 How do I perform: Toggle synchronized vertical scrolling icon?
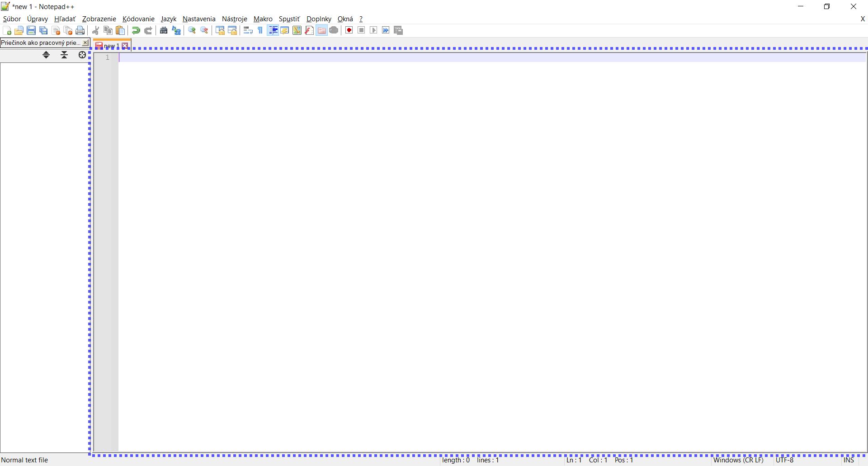pyautogui.click(x=220, y=30)
